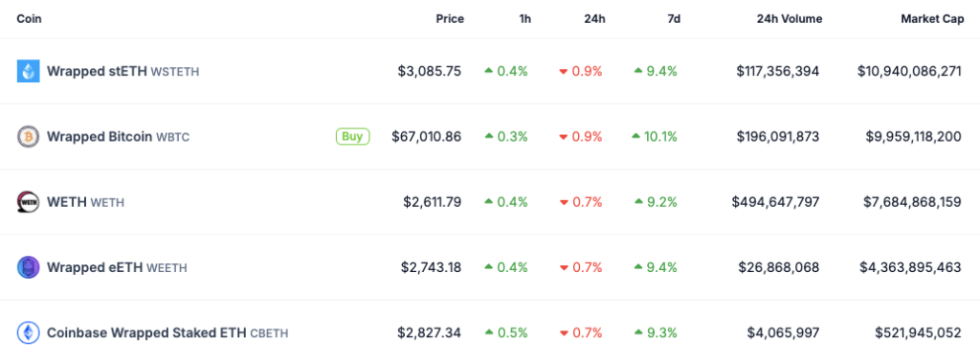Sort by 1h change column

coord(525,19)
